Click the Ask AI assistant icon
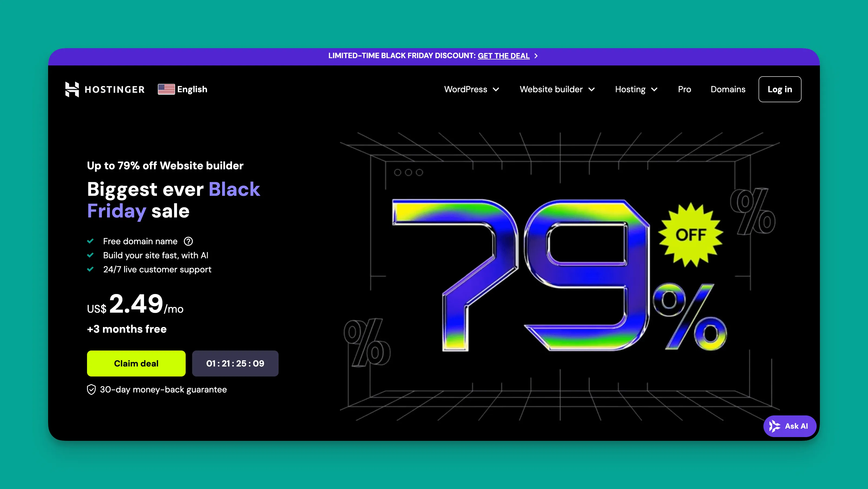The width and height of the screenshot is (868, 489). (775, 426)
